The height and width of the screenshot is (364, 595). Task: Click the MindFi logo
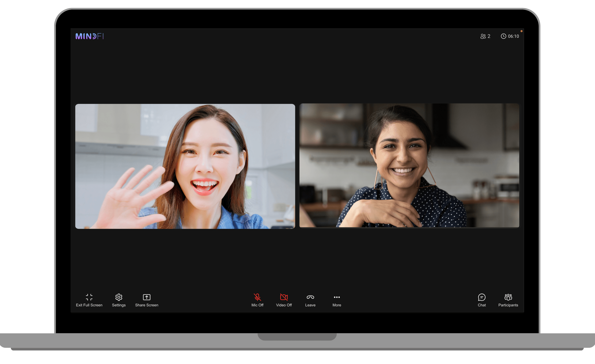(x=90, y=36)
